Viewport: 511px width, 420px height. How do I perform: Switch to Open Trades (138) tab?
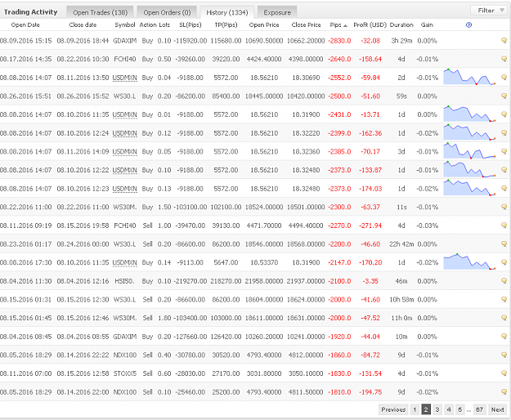(100, 12)
